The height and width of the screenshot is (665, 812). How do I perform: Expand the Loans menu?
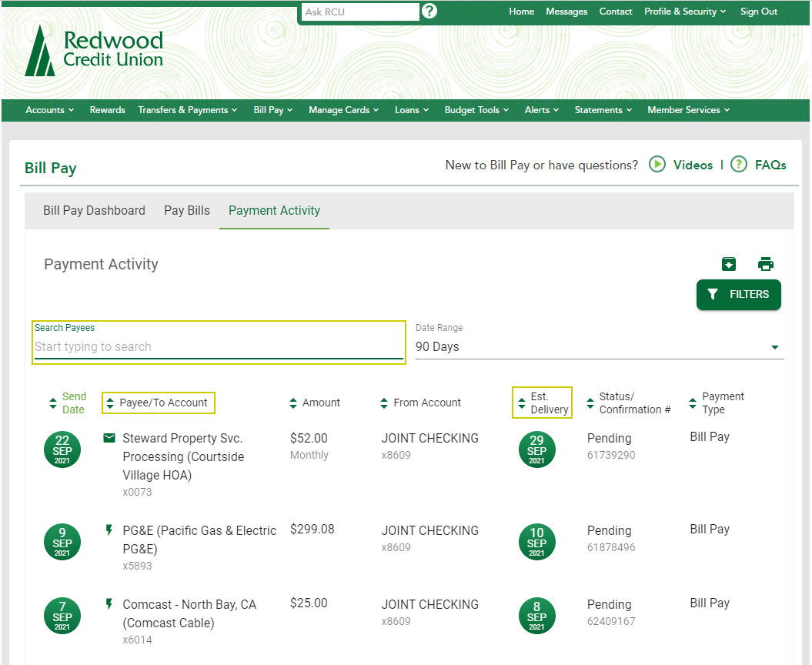coord(412,110)
